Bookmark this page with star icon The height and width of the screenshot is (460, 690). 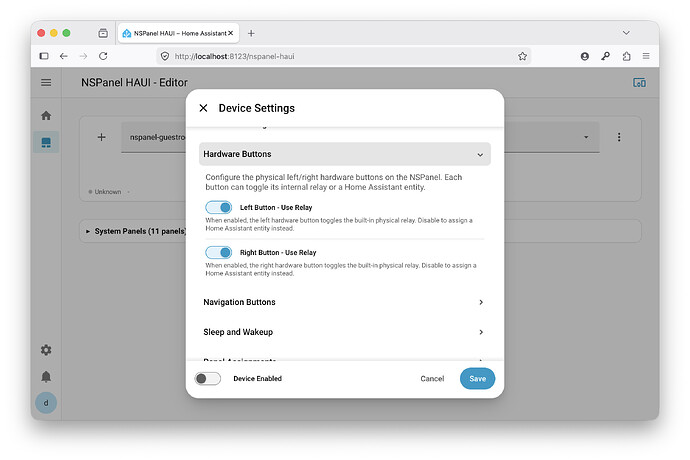(x=522, y=56)
